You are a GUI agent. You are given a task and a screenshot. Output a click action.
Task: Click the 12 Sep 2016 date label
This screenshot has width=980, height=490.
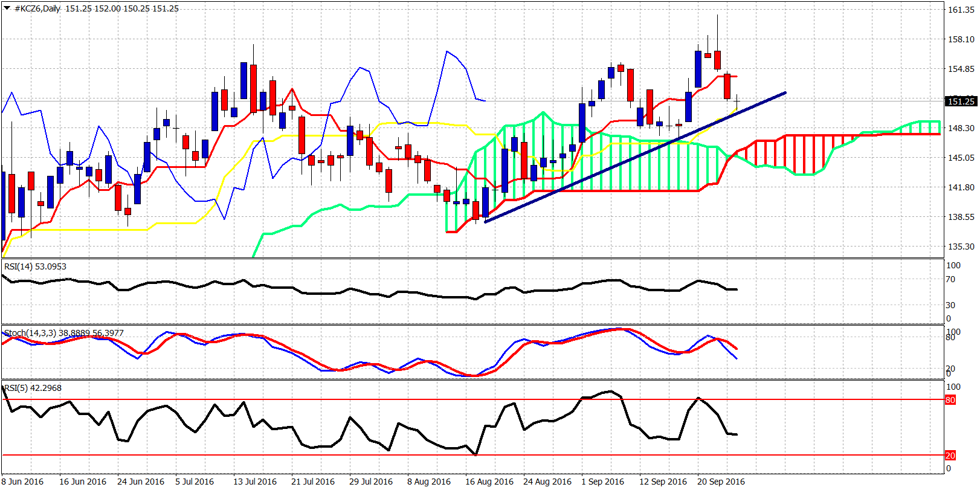click(x=663, y=482)
